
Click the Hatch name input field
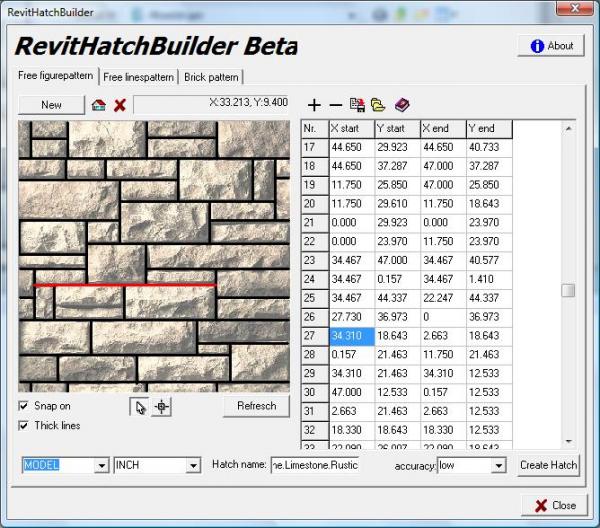click(x=315, y=465)
